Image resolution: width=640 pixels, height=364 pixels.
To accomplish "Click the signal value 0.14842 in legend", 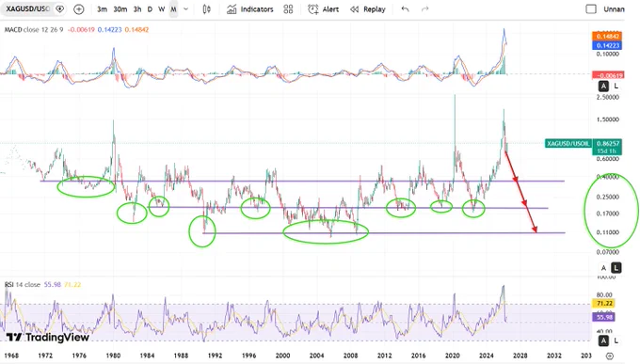I will tap(136, 30).
